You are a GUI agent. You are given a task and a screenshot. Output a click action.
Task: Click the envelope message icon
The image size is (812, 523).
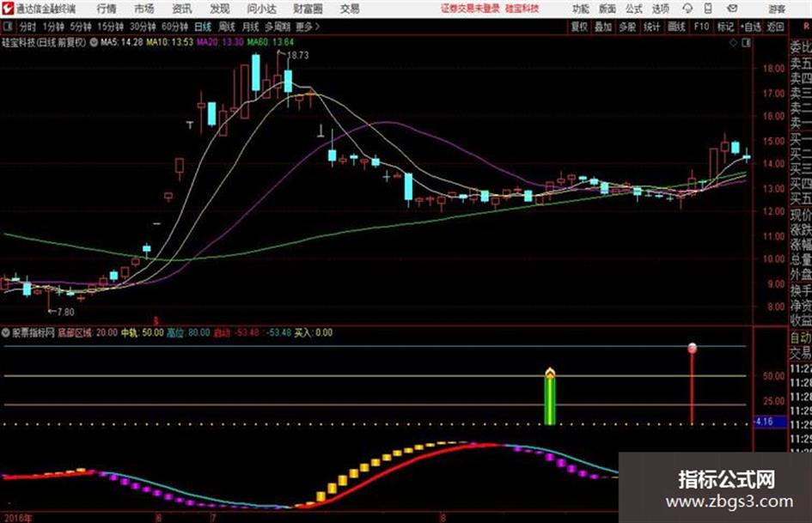pyautogui.click(x=732, y=9)
